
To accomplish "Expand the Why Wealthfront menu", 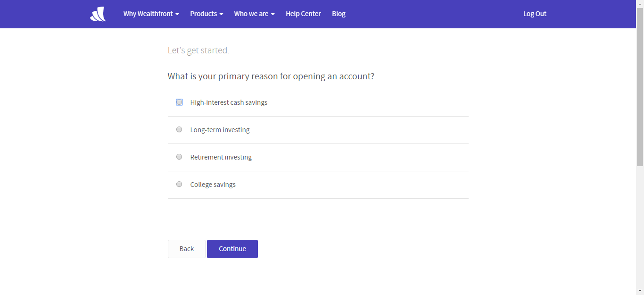I will click(x=151, y=14).
